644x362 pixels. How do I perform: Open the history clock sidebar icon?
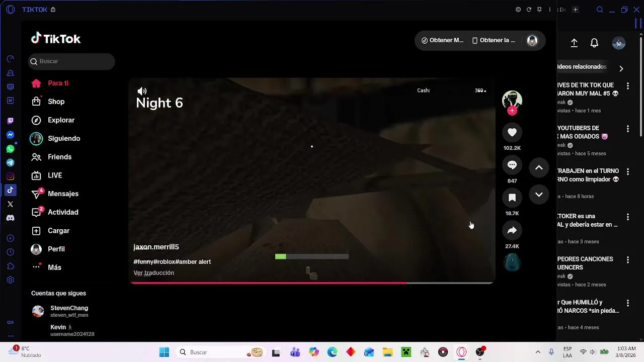pos(11,252)
